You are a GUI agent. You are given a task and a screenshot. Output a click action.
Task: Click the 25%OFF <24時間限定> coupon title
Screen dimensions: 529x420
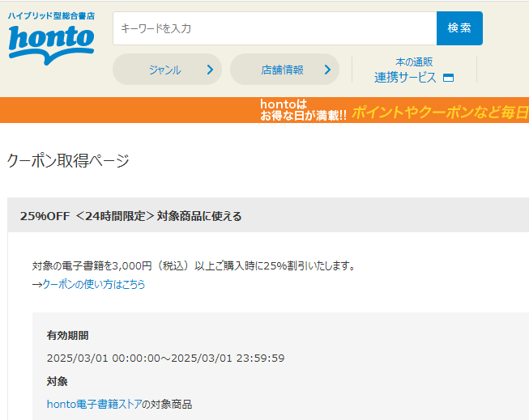(131, 216)
